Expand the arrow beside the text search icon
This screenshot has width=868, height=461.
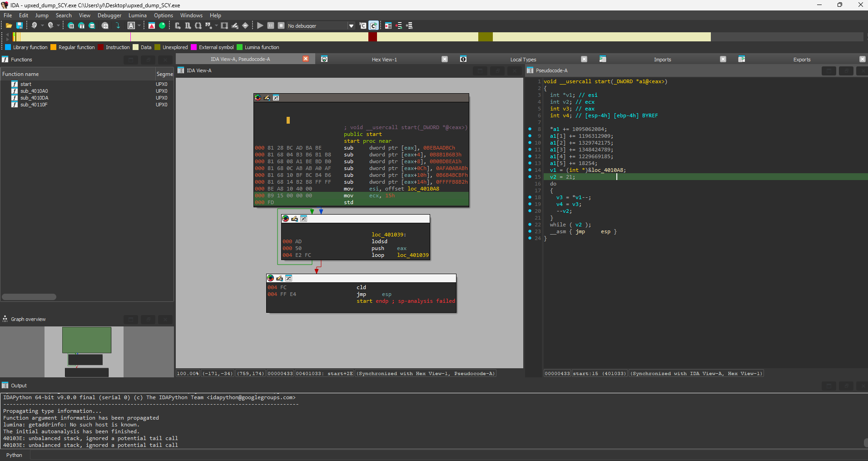[x=138, y=26]
